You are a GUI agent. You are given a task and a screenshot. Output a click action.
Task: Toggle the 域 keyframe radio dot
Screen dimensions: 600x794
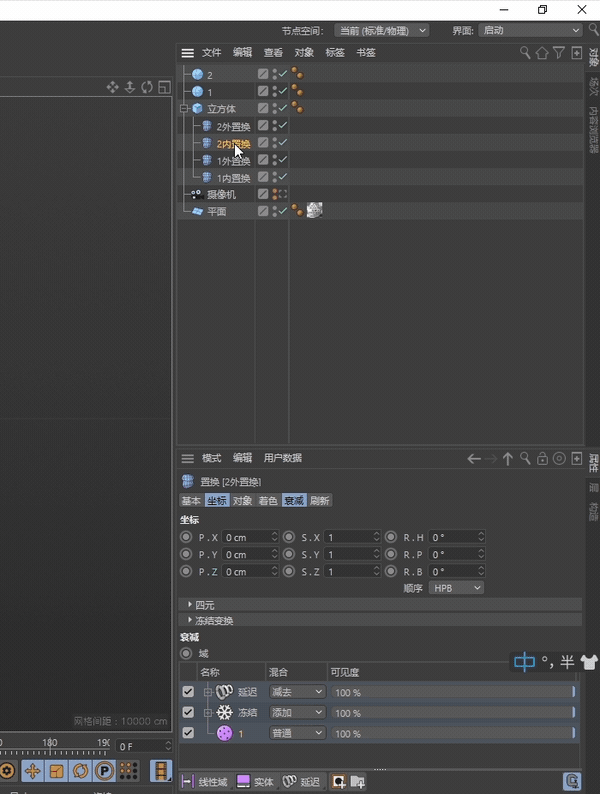tap(186, 653)
